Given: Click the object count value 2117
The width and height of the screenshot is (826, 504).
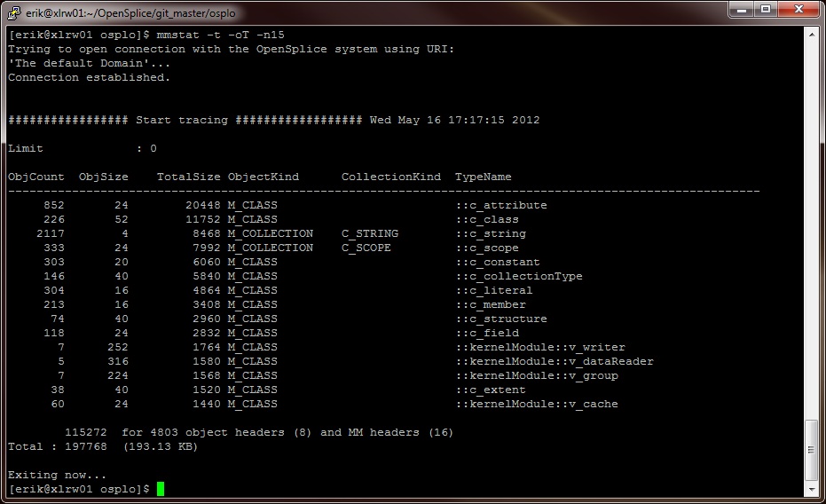Looking at the screenshot, I should (x=50, y=234).
